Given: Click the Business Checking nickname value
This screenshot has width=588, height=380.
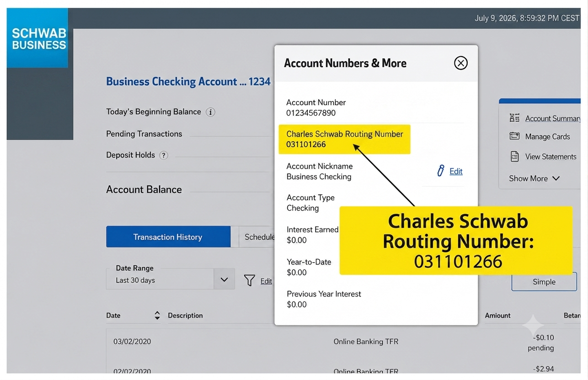Looking at the screenshot, I should 319,177.
